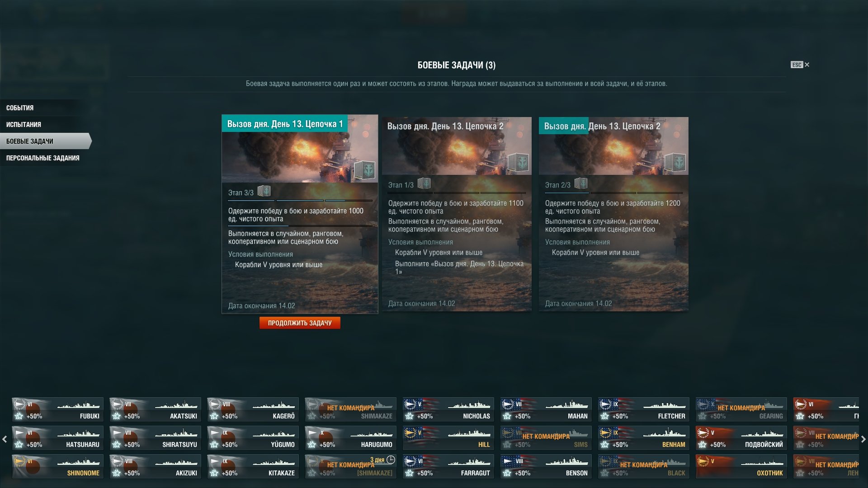This screenshot has width=868, height=488.
Task: Click the clock icon on the rental Shimakaze card
Action: tap(391, 460)
